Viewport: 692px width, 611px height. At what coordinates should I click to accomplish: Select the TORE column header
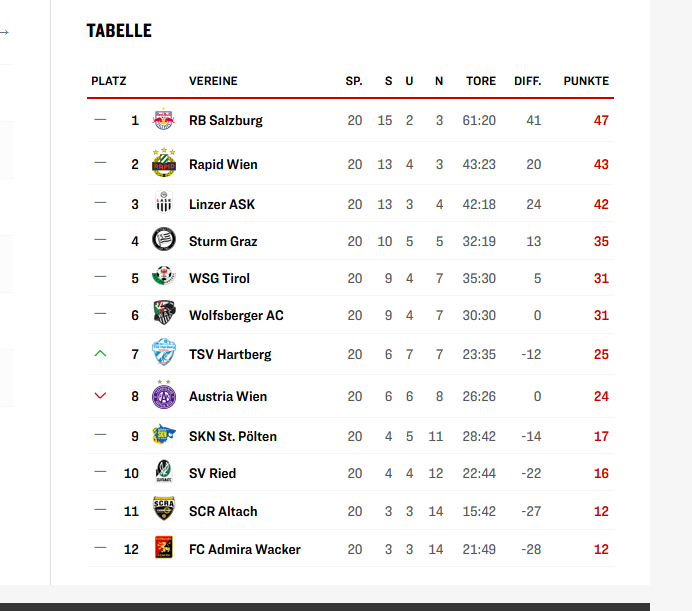pyautogui.click(x=481, y=81)
